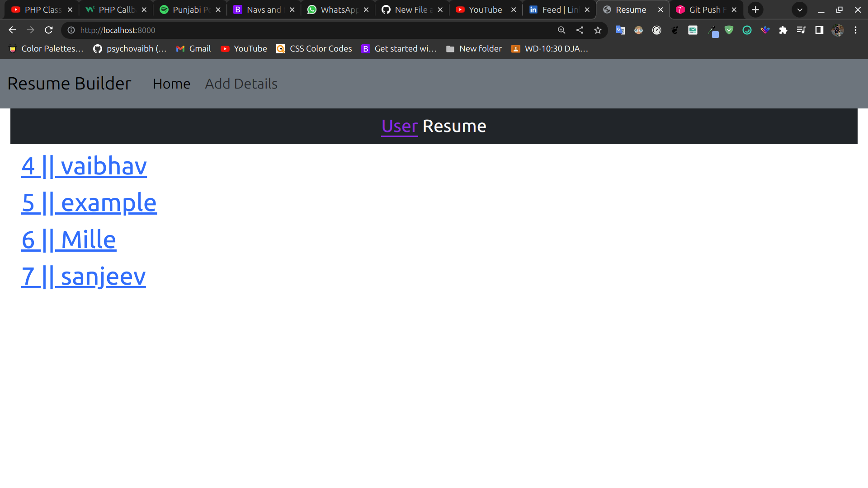Screen dimensions: 868x488
Task: Open the speedometer benchmark extension icon
Action: (657, 30)
